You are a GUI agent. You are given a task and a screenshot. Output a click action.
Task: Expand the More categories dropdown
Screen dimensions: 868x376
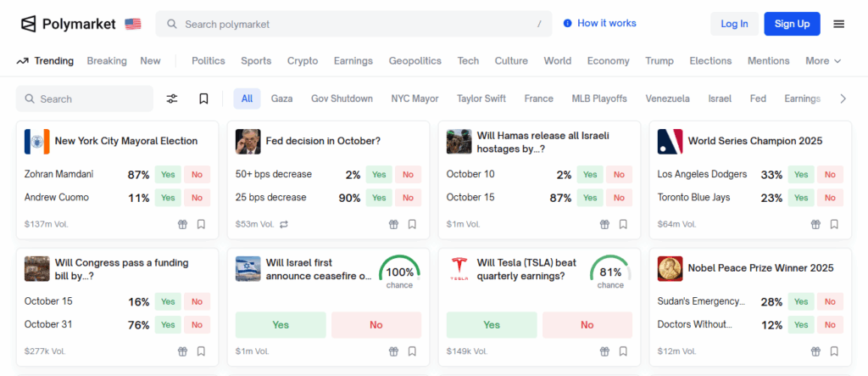(x=823, y=61)
